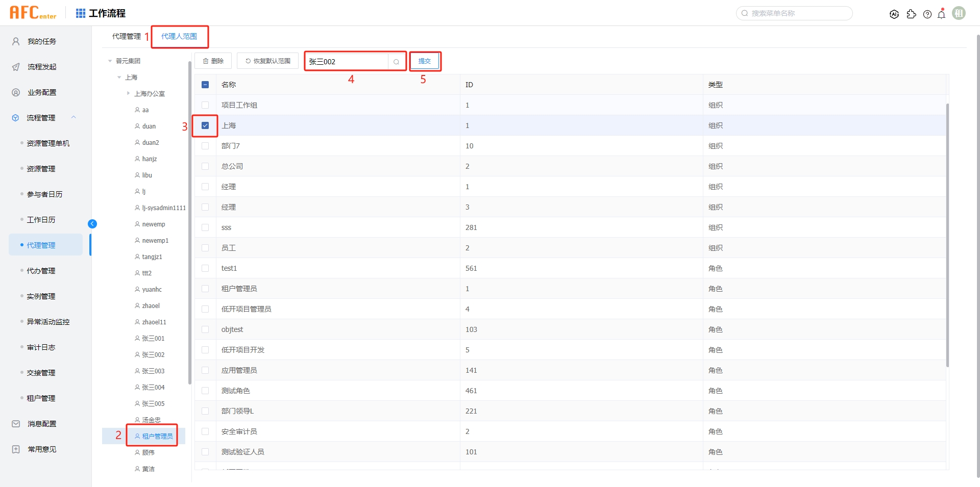Collapse the 流程管理 sidebar section

point(73,117)
